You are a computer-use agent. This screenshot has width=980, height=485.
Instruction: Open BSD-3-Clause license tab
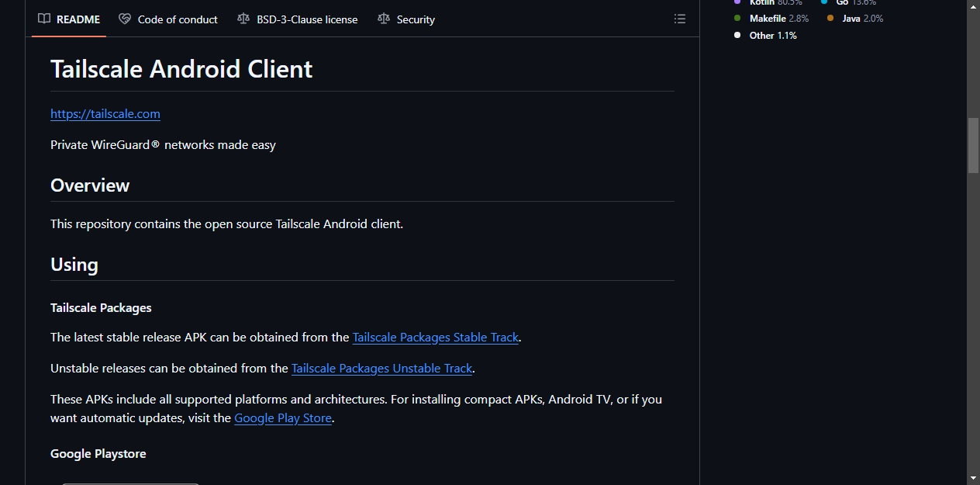point(298,19)
